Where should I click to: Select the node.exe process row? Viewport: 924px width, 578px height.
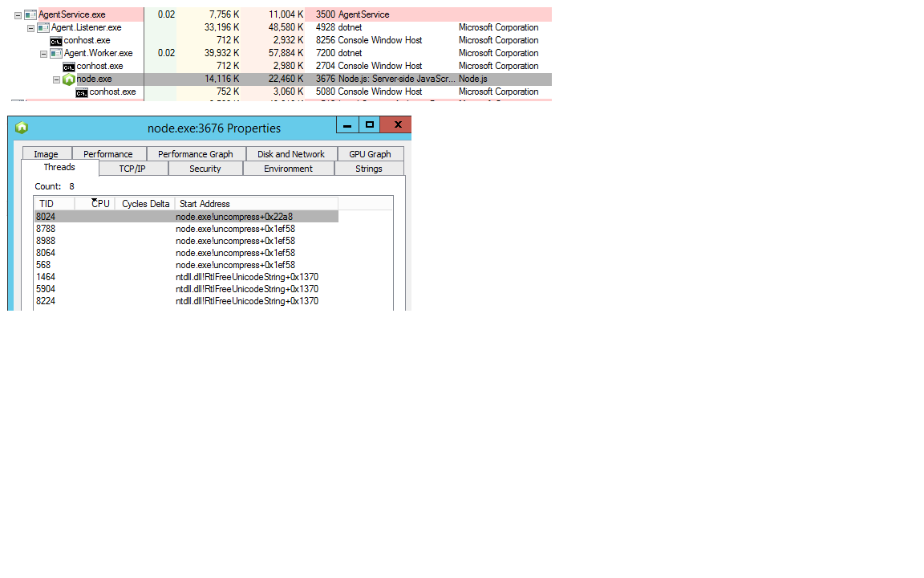coord(282,79)
